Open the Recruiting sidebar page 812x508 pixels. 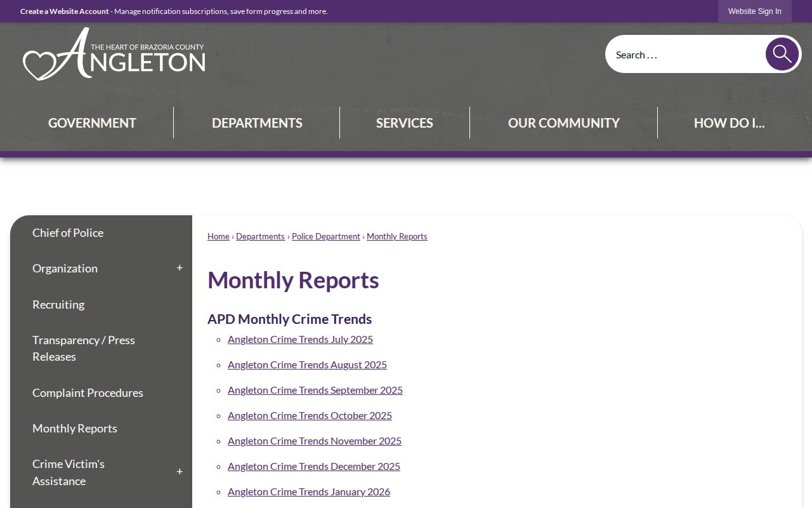tap(58, 304)
